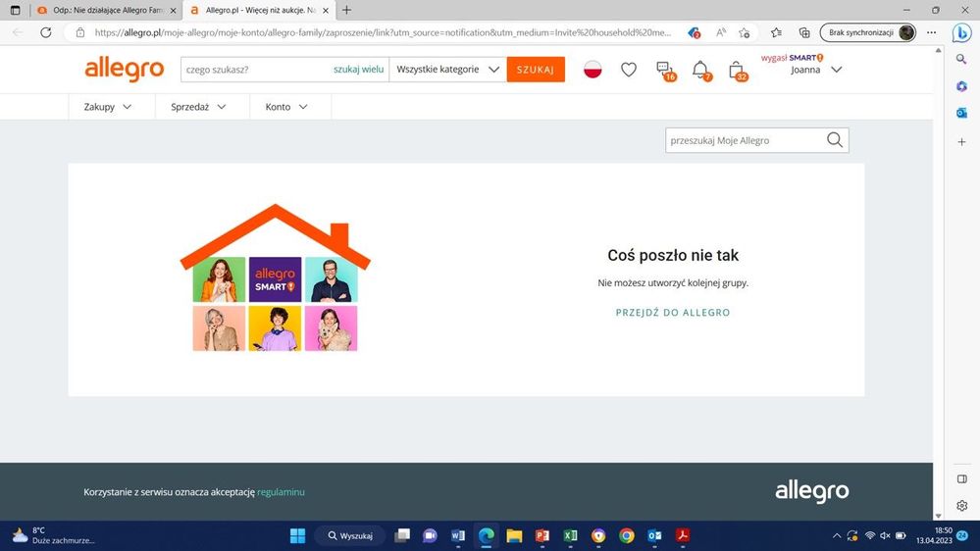Image resolution: width=980 pixels, height=551 pixels.
Task: Open File Explorer from the taskbar
Action: [514, 535]
